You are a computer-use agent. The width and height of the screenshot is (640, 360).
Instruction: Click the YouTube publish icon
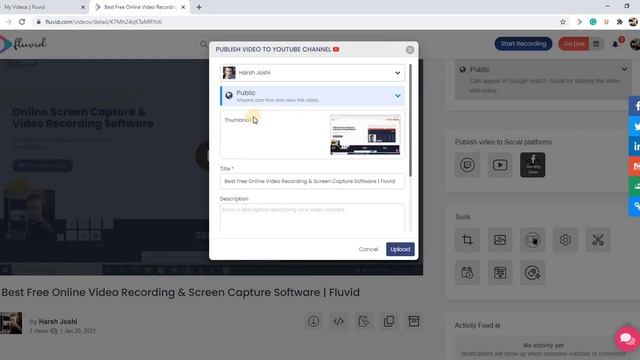[x=500, y=165]
